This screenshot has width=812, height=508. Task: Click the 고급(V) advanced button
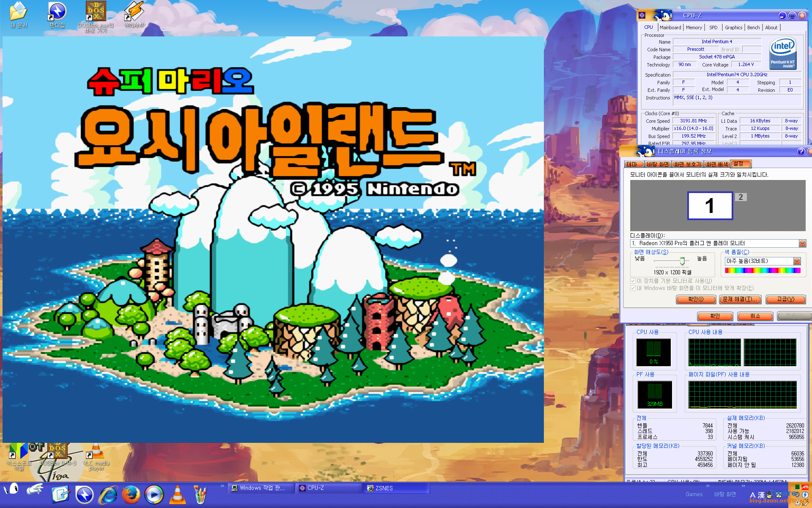click(785, 299)
